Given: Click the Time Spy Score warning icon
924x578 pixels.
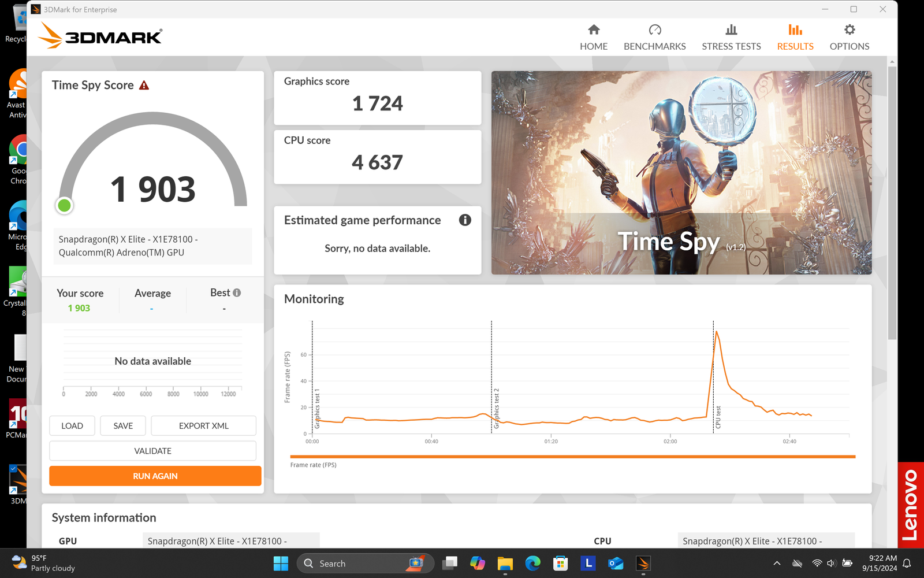Looking at the screenshot, I should tap(144, 86).
